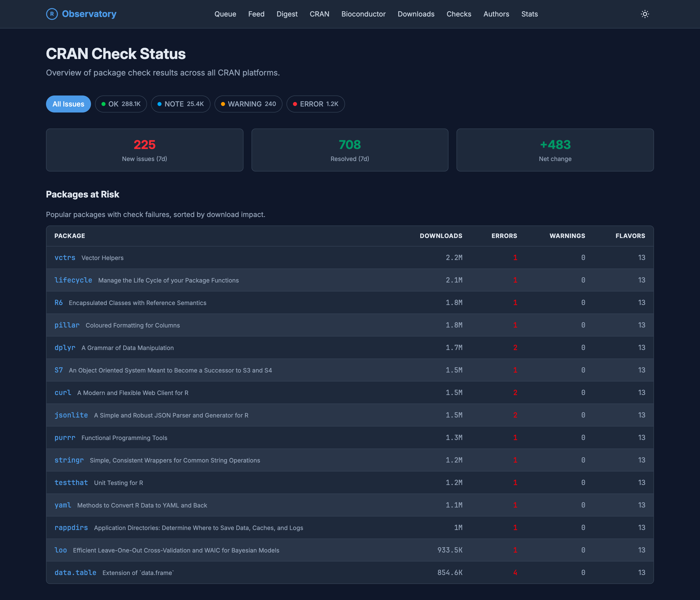
Task: Click the 1M downloads value for rappdirs
Action: pyautogui.click(x=458, y=527)
